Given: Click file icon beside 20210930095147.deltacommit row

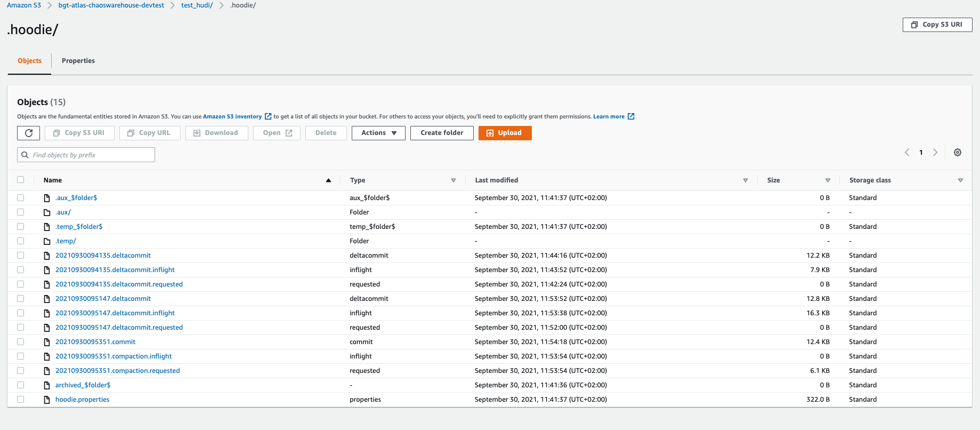Looking at the screenshot, I should [47, 299].
